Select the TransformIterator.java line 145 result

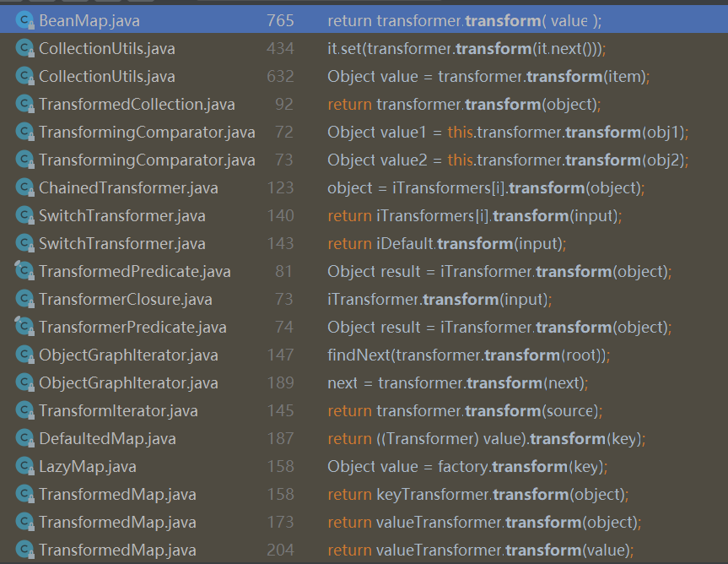tap(118, 411)
